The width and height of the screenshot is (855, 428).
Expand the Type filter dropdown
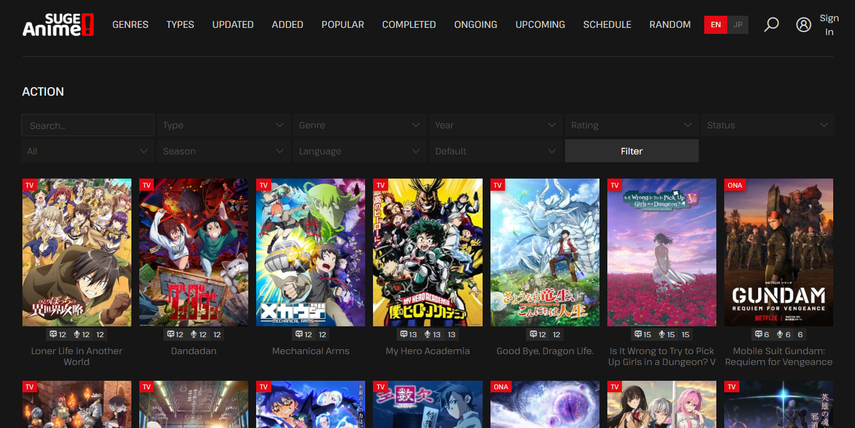point(223,125)
